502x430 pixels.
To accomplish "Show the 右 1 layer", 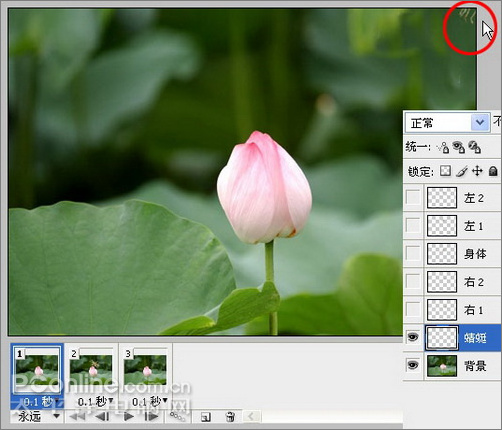I will click(413, 310).
